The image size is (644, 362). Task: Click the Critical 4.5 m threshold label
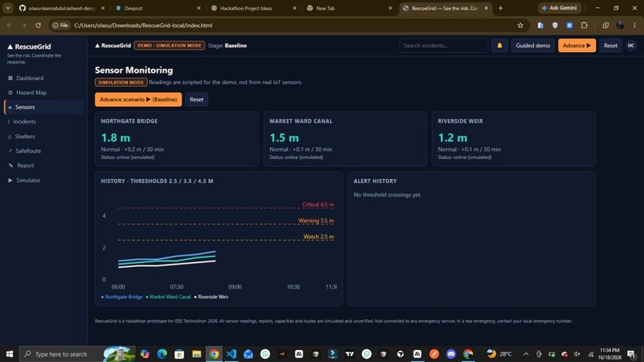click(x=318, y=205)
